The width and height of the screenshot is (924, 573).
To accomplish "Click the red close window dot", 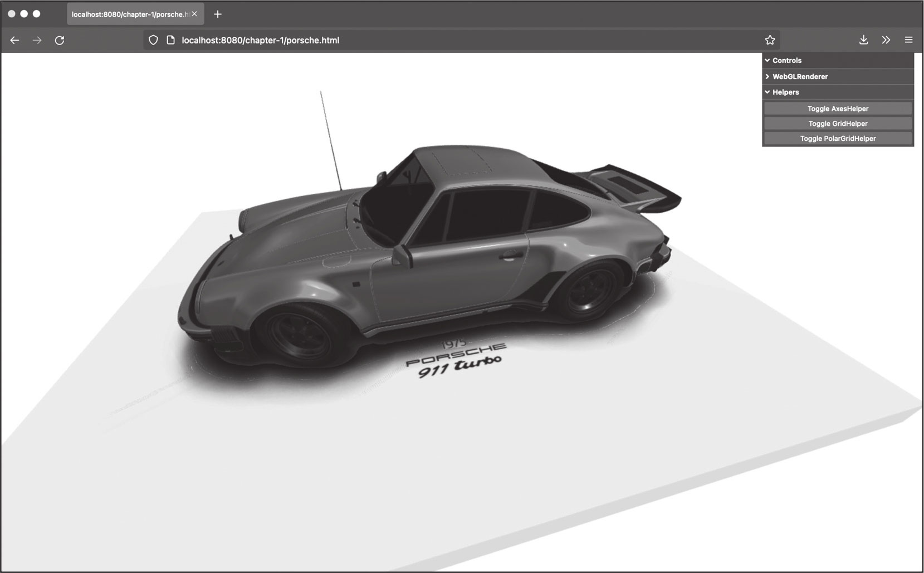I will tap(11, 14).
